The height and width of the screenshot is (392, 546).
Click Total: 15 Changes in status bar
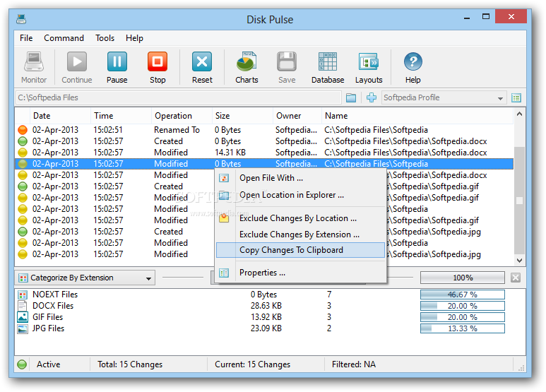point(130,364)
